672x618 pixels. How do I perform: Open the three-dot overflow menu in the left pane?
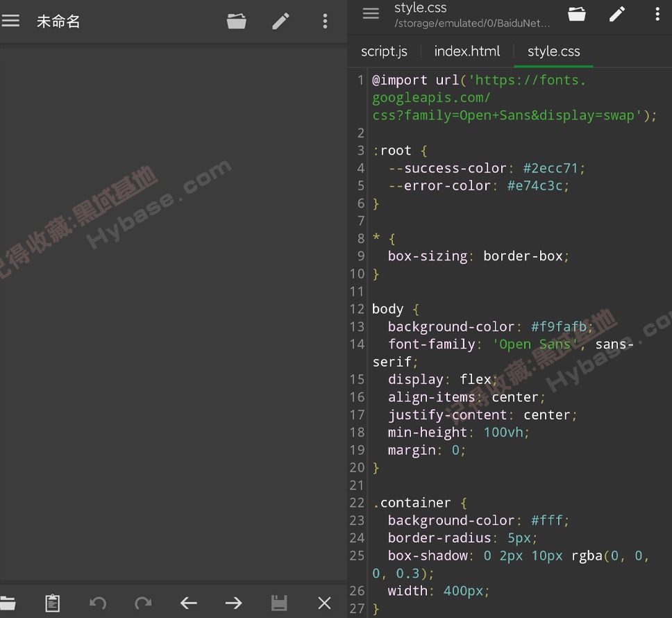click(x=325, y=21)
